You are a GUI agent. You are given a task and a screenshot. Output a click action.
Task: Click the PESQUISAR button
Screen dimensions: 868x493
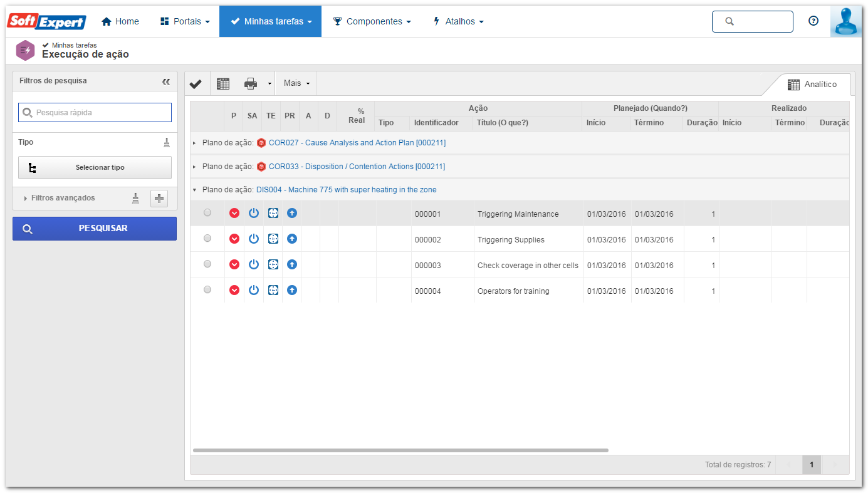95,229
